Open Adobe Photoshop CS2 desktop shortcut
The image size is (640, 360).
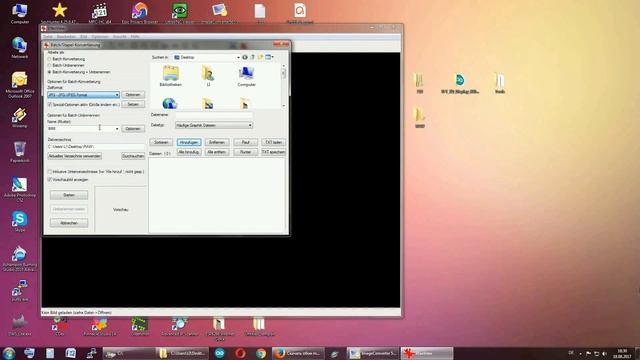[x=19, y=189]
